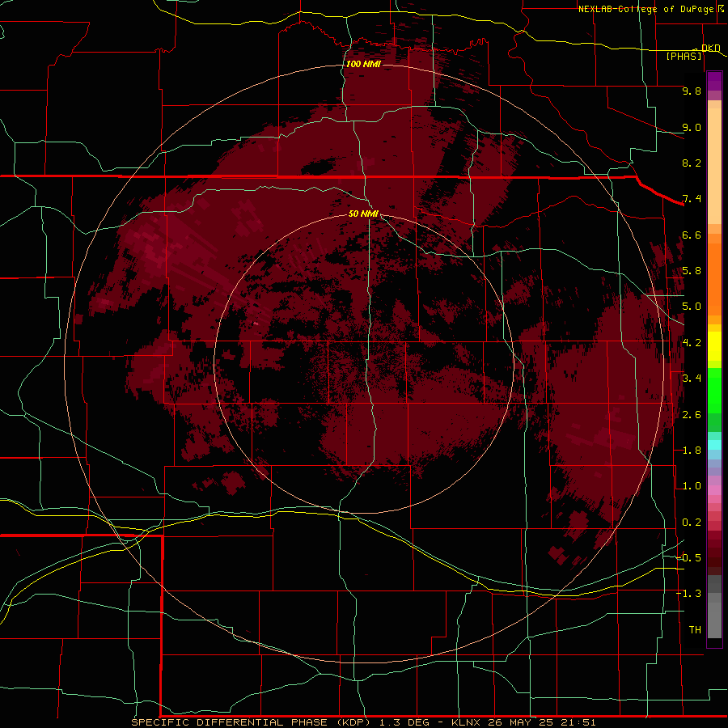
Task: Click the 100 NMI range ring label
Action: [363, 64]
